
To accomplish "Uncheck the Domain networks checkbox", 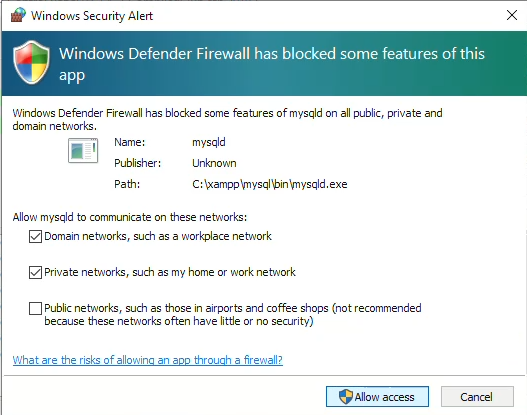I will pyautogui.click(x=35, y=237).
